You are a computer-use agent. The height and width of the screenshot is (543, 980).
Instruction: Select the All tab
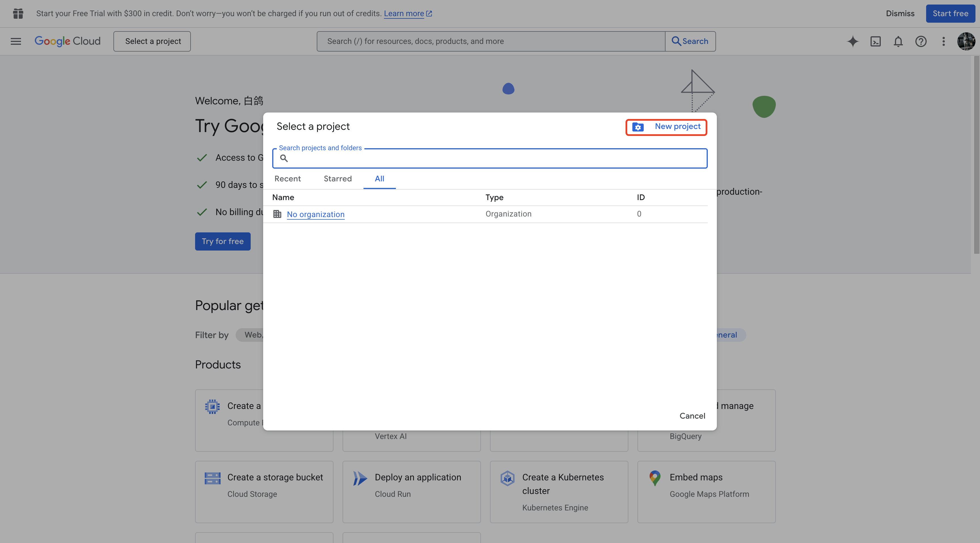click(x=379, y=179)
